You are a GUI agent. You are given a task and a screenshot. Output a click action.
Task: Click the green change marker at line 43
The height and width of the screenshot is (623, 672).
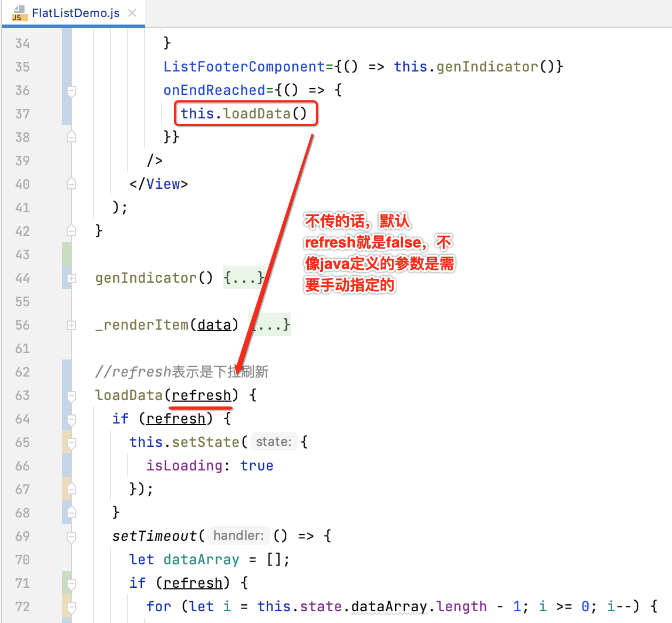pyautogui.click(x=67, y=254)
